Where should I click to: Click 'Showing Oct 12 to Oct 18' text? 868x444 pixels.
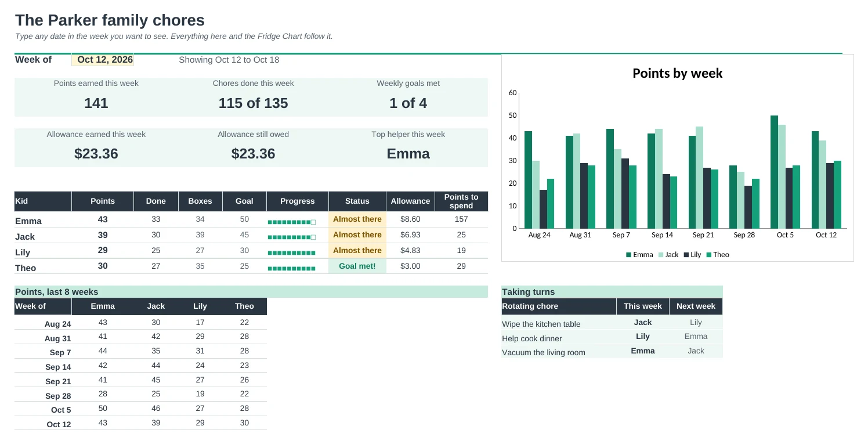click(x=229, y=60)
